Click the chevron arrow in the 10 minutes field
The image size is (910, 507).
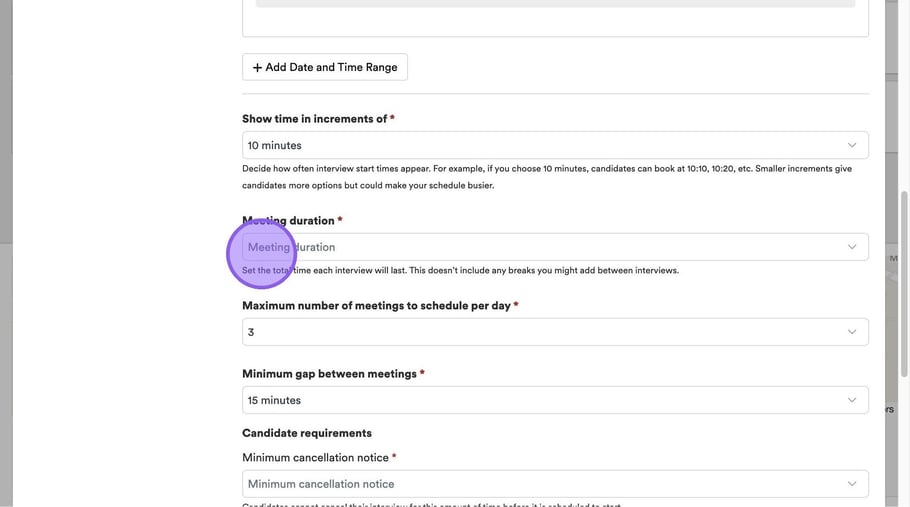[852, 145]
